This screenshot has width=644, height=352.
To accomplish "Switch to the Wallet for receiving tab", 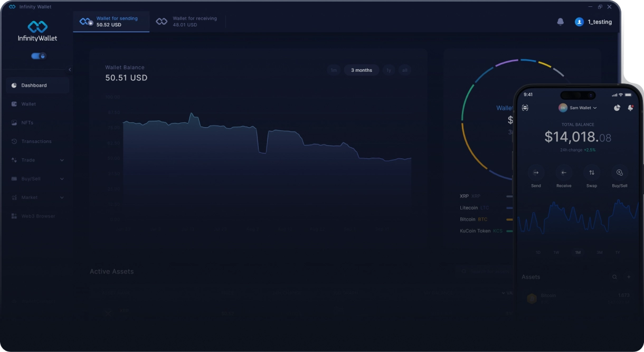I will pyautogui.click(x=187, y=22).
